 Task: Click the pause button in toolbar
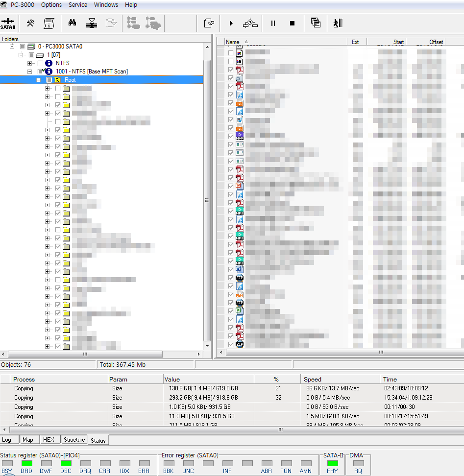point(273,23)
